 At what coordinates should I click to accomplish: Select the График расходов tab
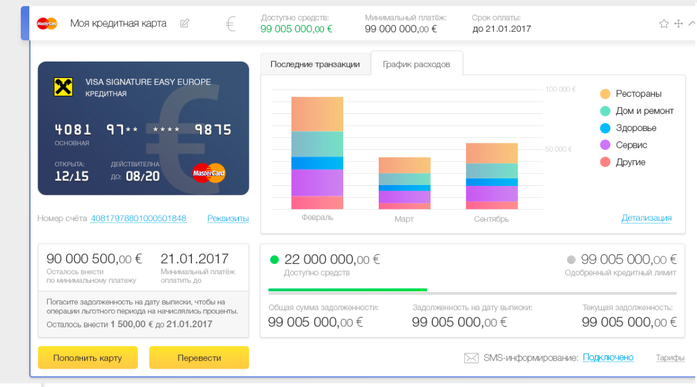417,64
